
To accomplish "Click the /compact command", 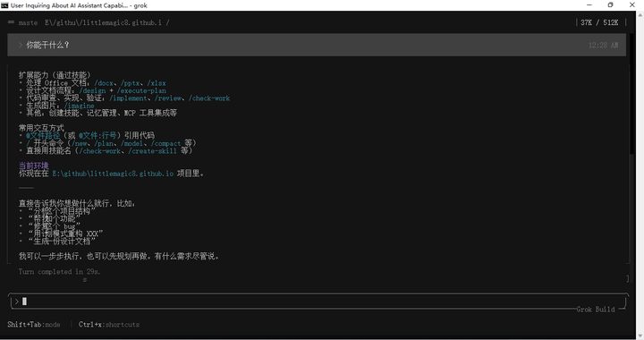I will tap(165, 143).
